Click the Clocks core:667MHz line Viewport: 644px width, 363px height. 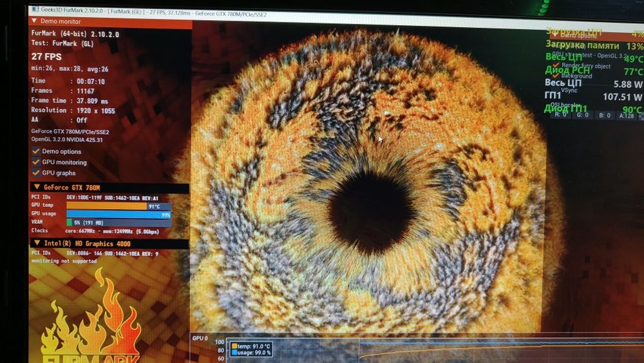pos(95,231)
